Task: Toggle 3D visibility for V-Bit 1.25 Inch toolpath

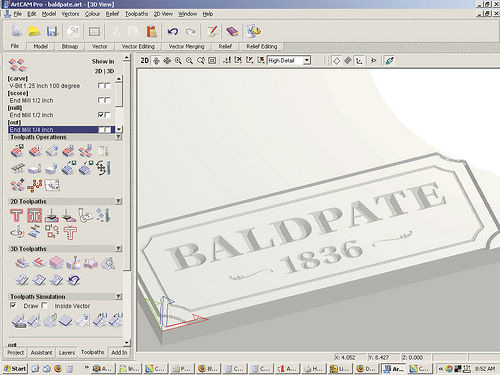Action: (107, 86)
